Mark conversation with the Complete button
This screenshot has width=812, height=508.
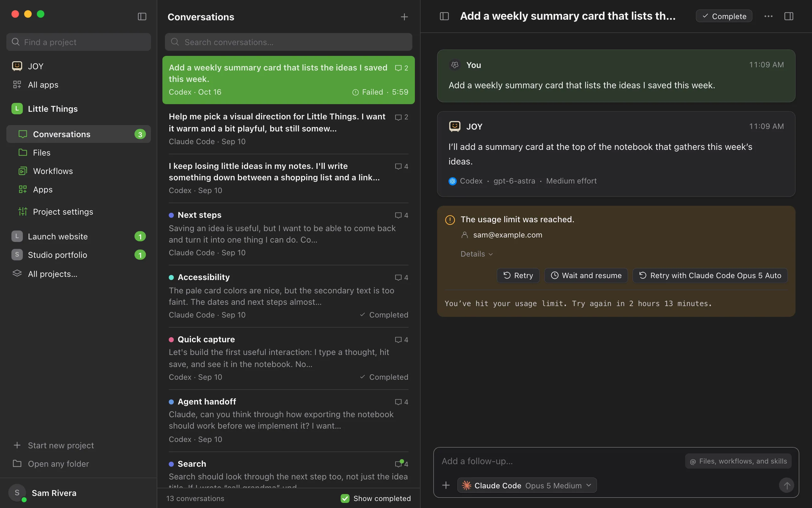coord(724,16)
